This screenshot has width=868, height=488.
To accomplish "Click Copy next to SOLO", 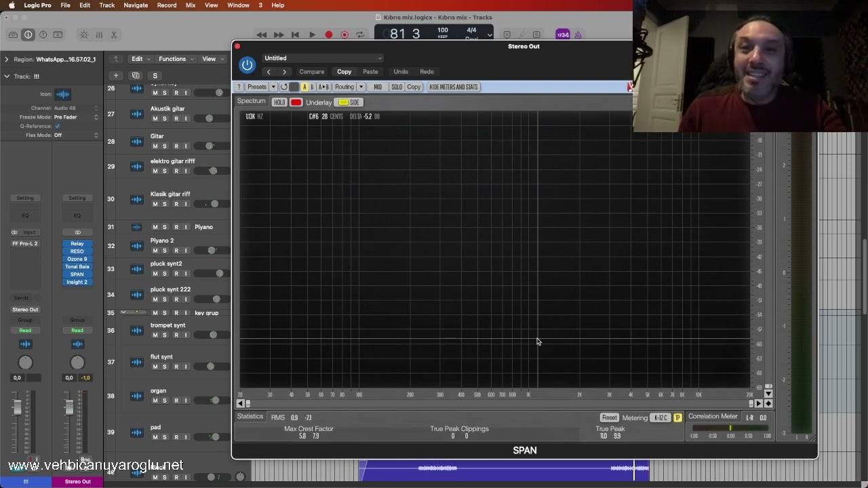I will (414, 87).
